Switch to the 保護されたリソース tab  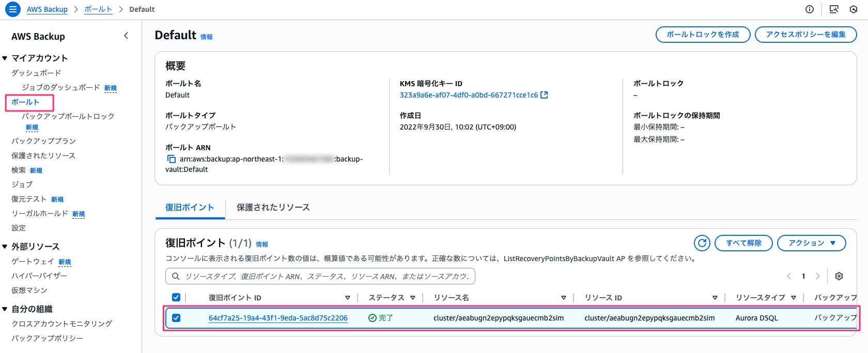(x=273, y=207)
